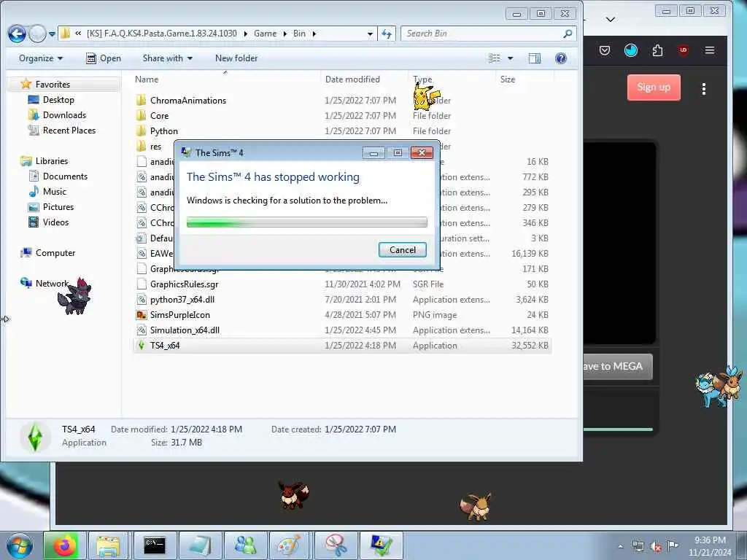Click the Pocket icon in Firefox toolbar
Image resolution: width=747 pixels, height=560 pixels.
click(605, 50)
